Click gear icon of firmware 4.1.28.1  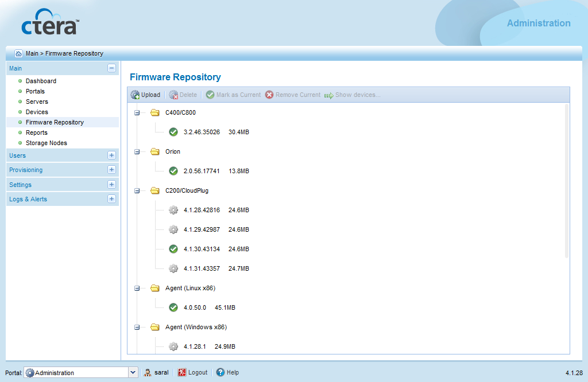coord(173,346)
